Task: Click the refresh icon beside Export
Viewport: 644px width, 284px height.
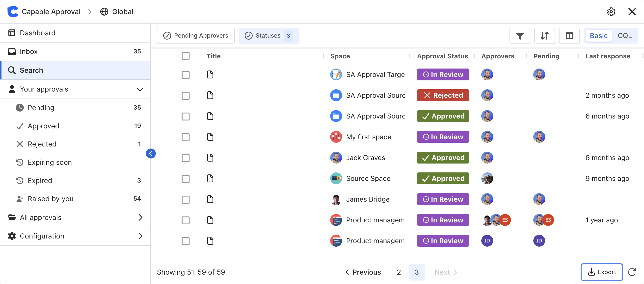Action: point(632,272)
